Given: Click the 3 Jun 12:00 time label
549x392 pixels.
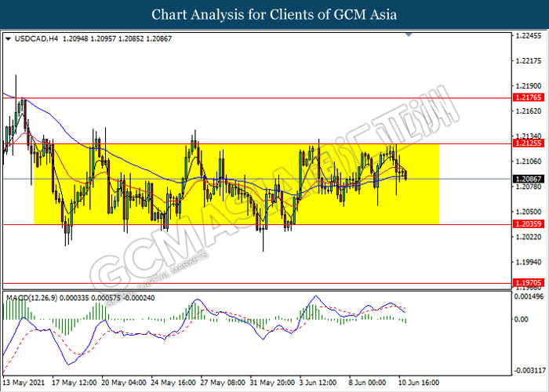Looking at the screenshot, I should pos(318,383).
